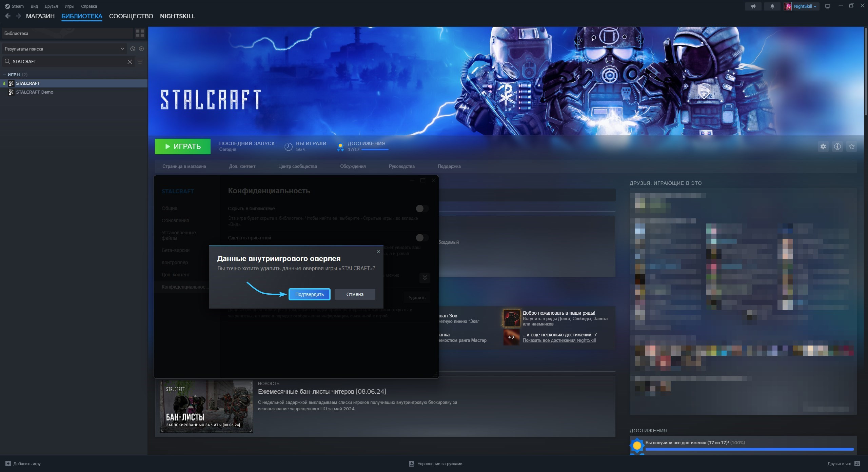Confirm deletion with Подтвердить button

[309, 294]
